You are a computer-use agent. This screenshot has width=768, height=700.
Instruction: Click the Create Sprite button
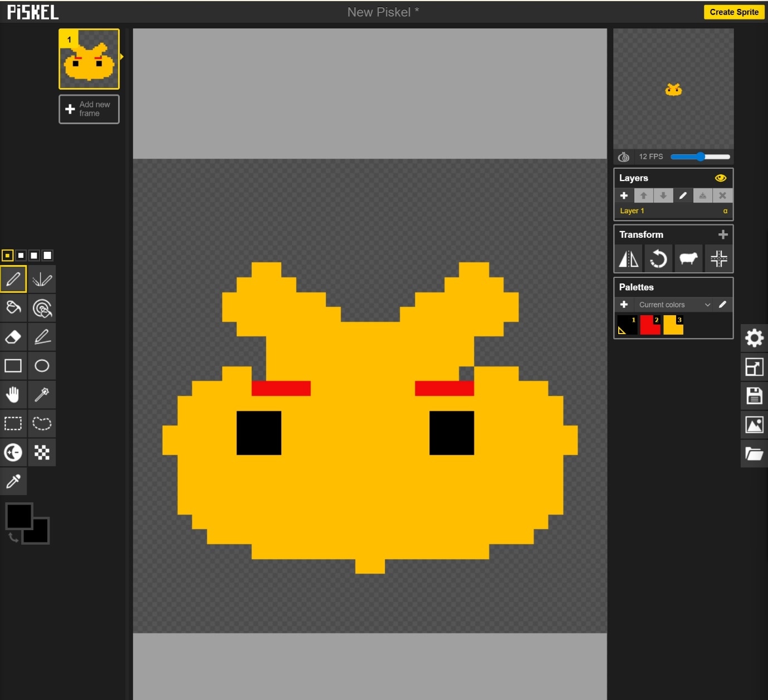click(x=733, y=12)
